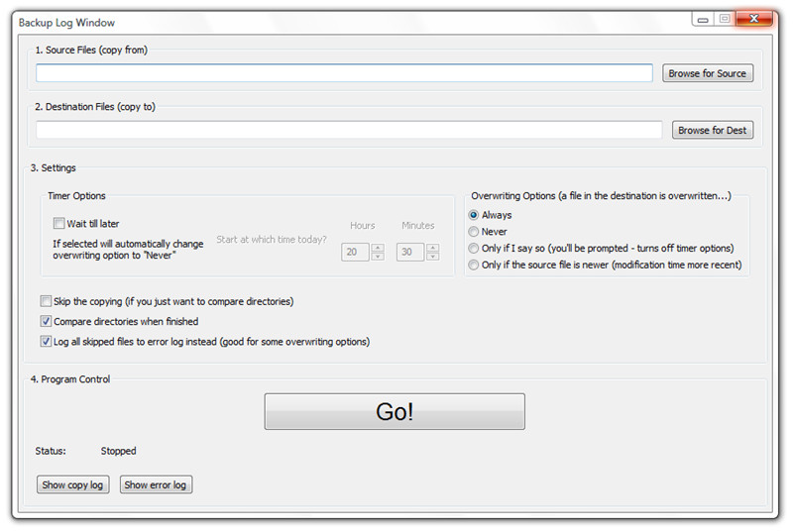Screen dimensions: 793x532
Task: Close the Backup Log Window
Action: click(754, 19)
